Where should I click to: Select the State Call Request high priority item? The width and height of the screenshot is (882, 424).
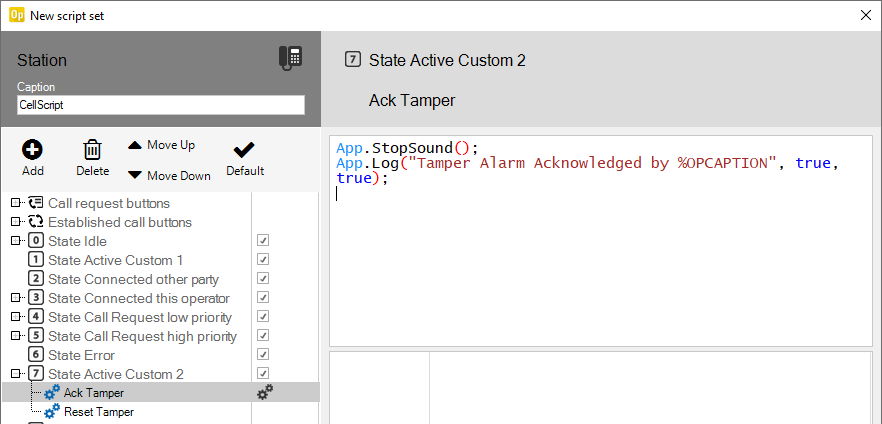point(142,336)
